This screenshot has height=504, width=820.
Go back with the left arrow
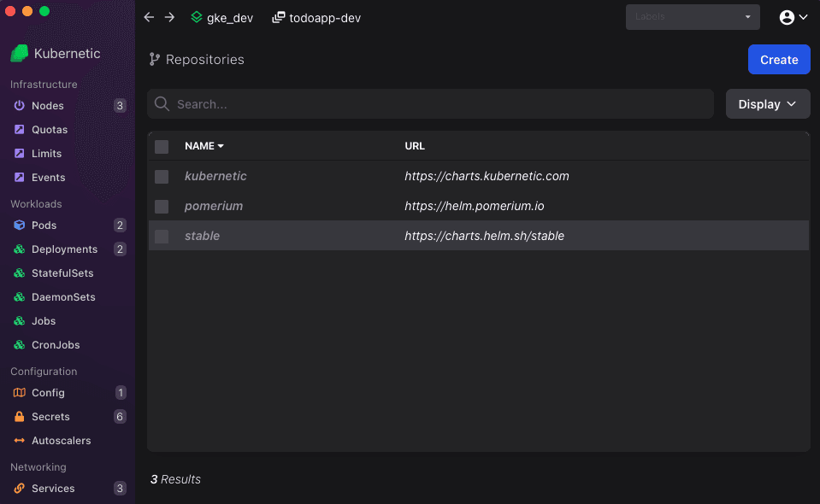pyautogui.click(x=149, y=17)
